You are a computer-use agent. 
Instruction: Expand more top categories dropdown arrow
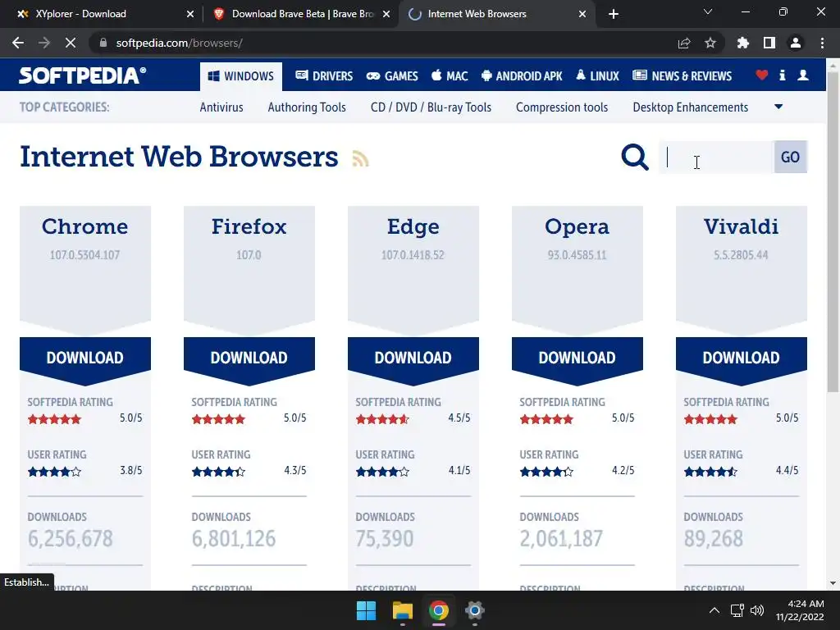coord(779,107)
